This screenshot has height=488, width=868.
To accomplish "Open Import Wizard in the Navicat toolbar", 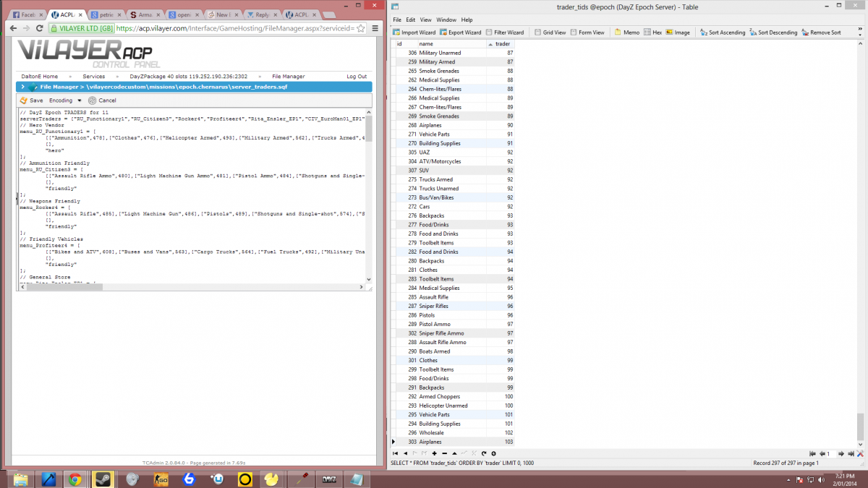I will (x=414, y=33).
